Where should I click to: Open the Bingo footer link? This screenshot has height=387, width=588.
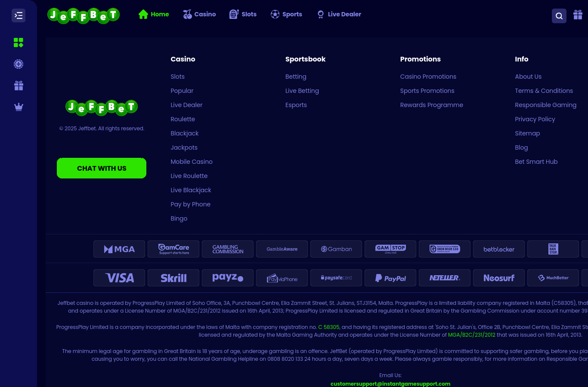click(x=179, y=218)
